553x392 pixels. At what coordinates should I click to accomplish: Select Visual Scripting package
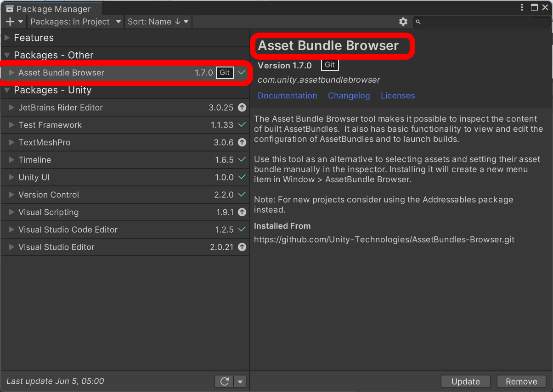tap(125, 212)
